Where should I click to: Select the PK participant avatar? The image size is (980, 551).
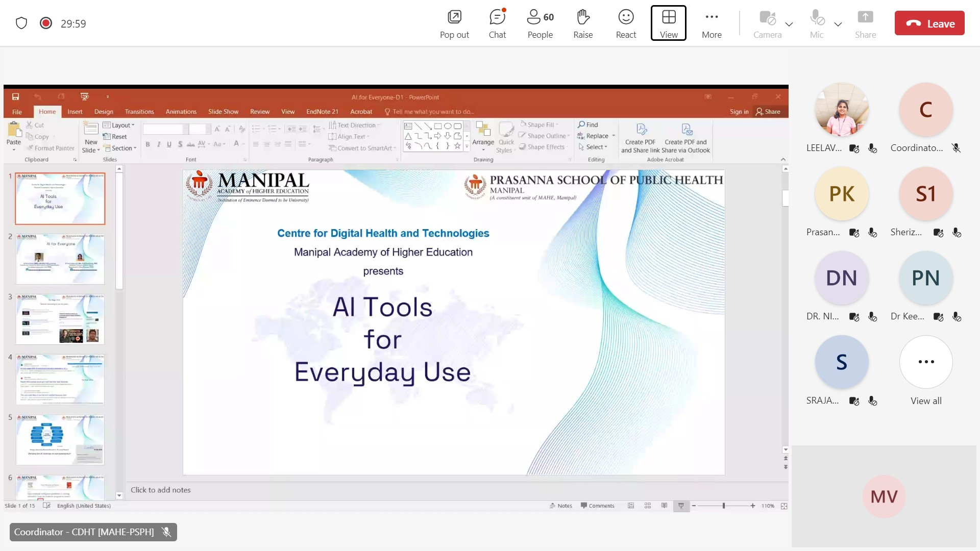(x=842, y=194)
